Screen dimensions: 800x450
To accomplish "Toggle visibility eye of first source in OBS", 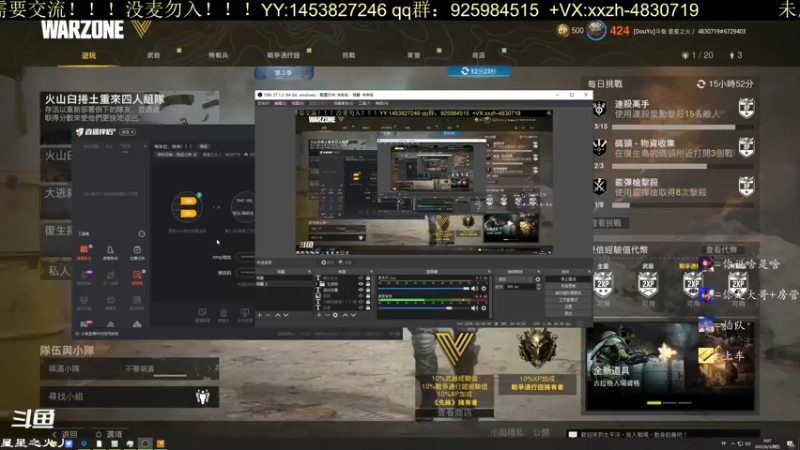I will (x=361, y=278).
